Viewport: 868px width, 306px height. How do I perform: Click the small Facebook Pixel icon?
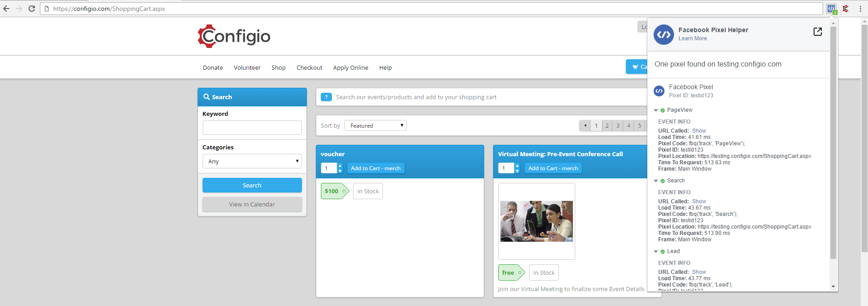coord(659,91)
